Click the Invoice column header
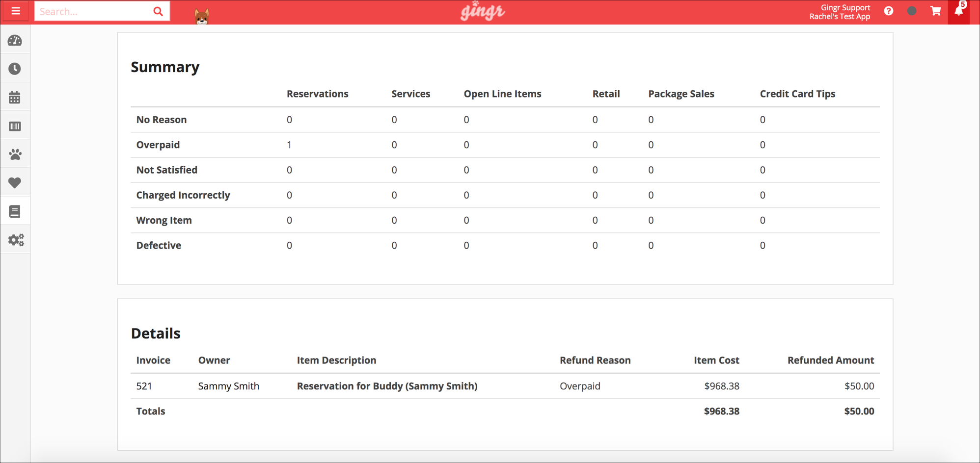 click(x=153, y=360)
